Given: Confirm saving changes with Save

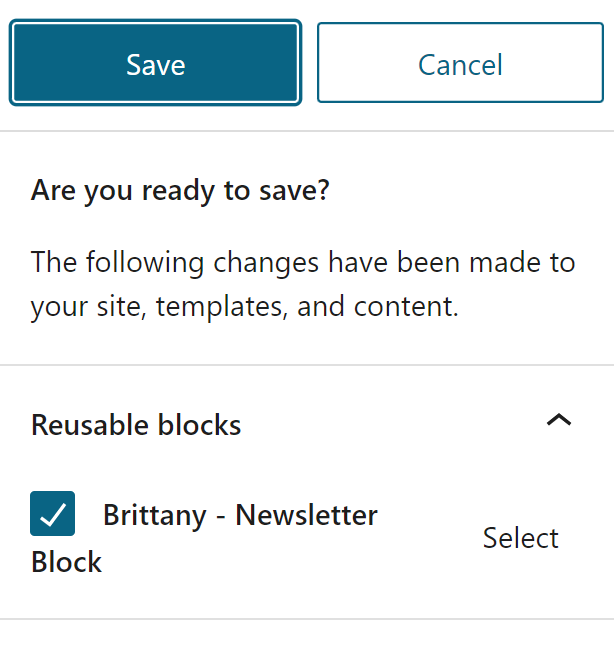Looking at the screenshot, I should click(155, 64).
